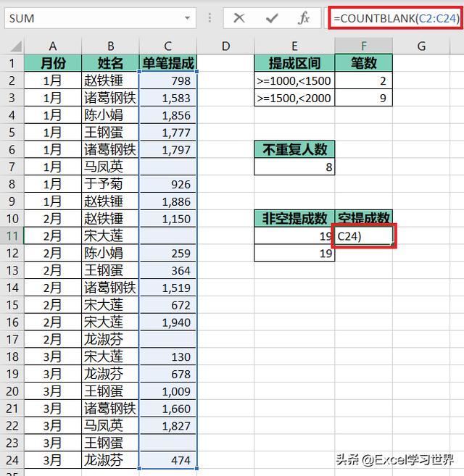Select the >=1000,<1500 cell

pyautogui.click(x=294, y=80)
